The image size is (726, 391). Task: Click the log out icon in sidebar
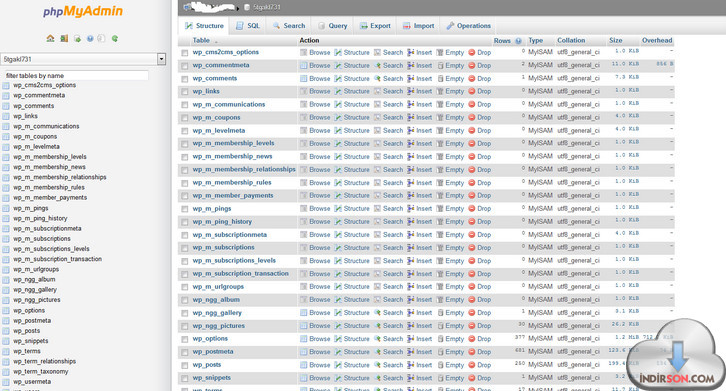[64, 38]
